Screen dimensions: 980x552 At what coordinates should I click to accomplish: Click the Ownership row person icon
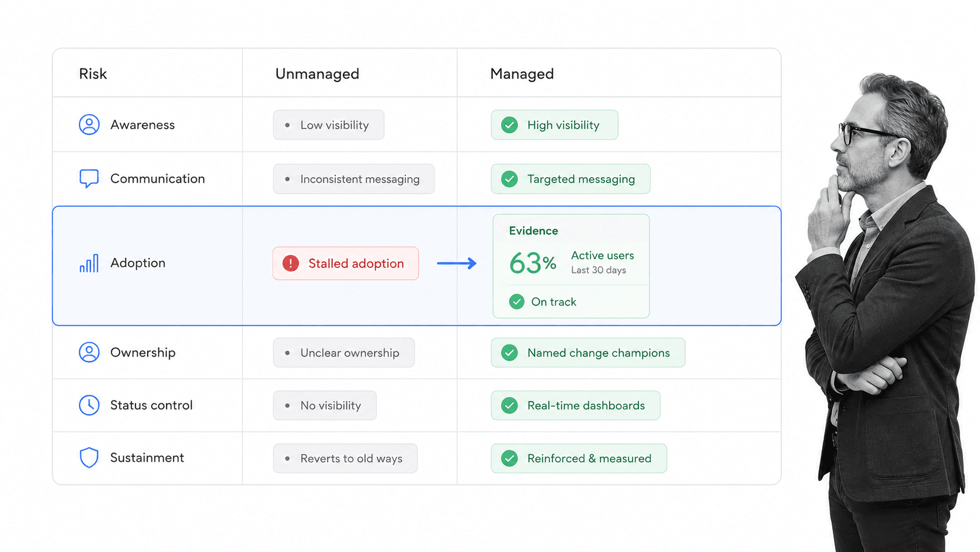[x=89, y=353]
